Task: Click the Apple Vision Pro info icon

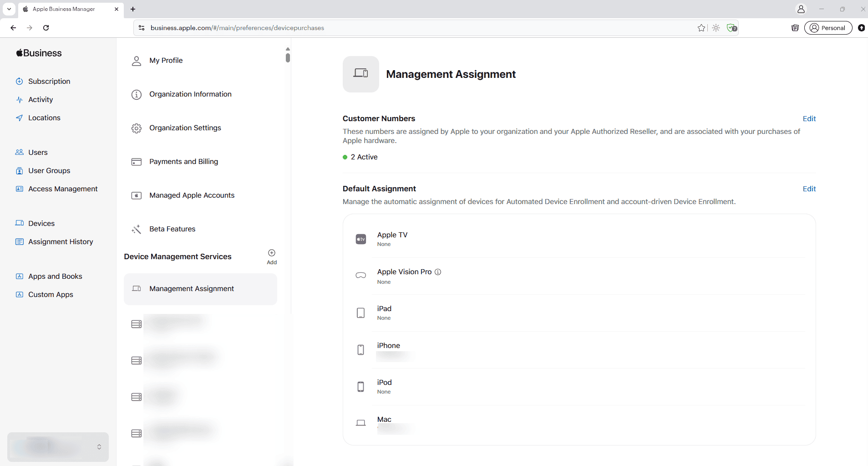Action: pos(438,272)
